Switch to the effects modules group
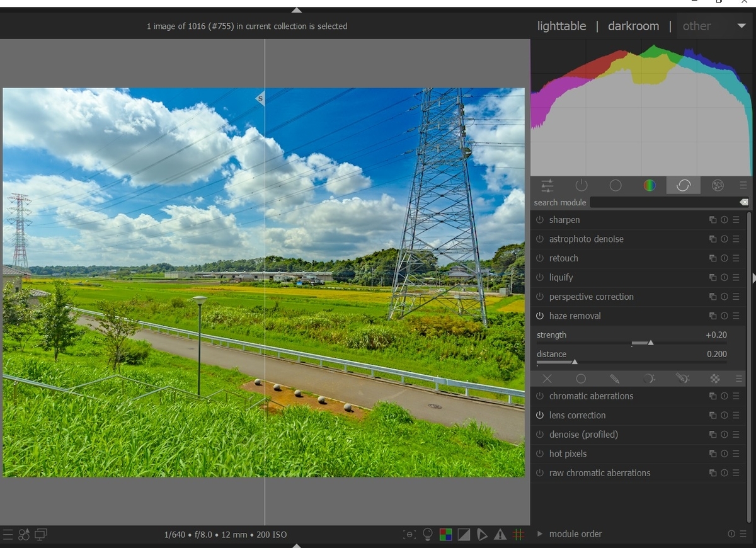This screenshot has width=756, height=548. coord(718,185)
